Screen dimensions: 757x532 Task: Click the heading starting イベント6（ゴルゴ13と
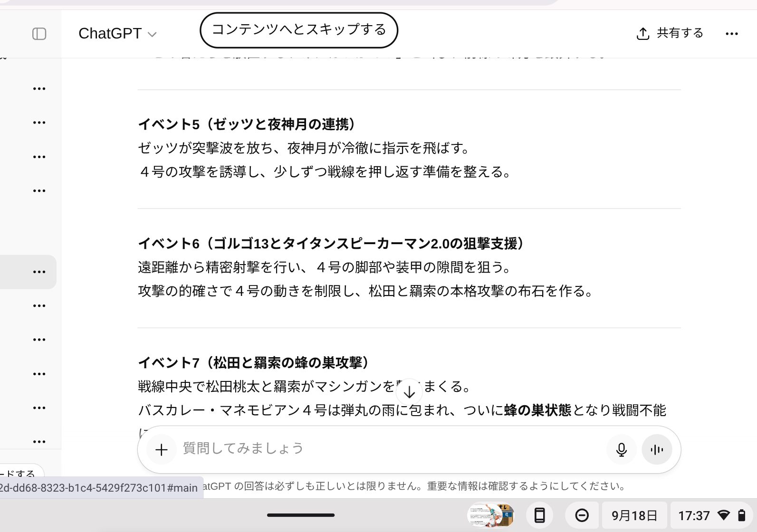pos(332,244)
